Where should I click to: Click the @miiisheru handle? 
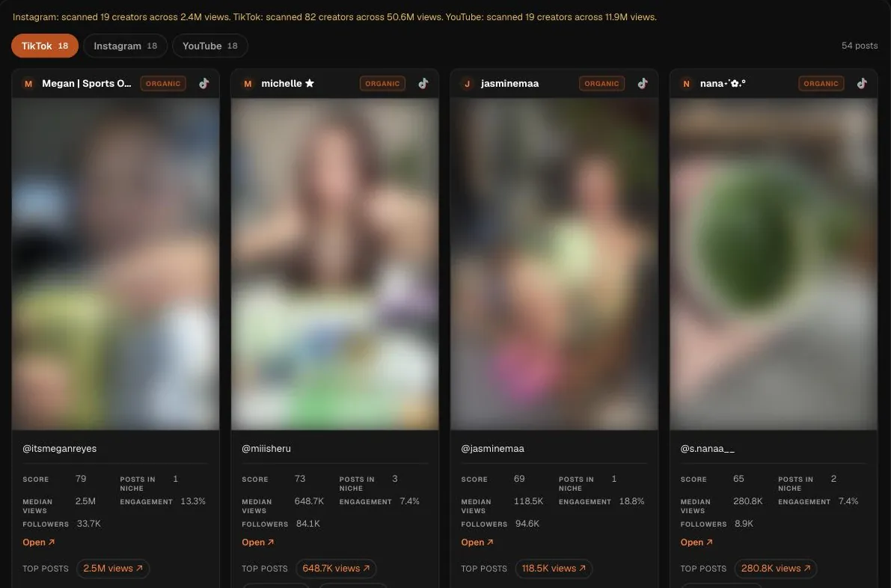click(x=266, y=448)
